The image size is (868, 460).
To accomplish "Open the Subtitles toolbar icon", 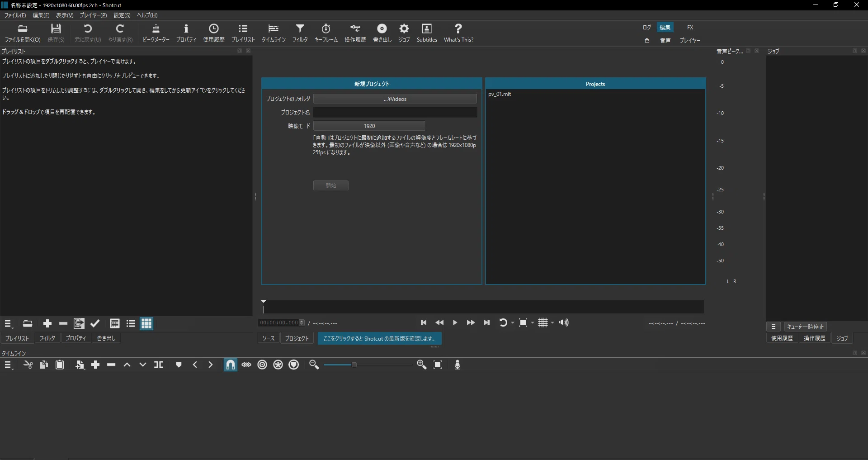I will [x=427, y=33].
